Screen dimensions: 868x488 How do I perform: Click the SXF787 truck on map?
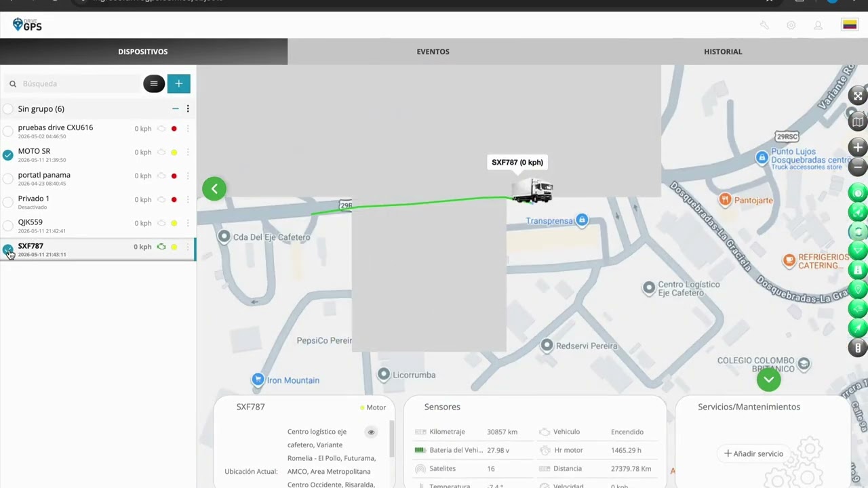[x=532, y=191]
